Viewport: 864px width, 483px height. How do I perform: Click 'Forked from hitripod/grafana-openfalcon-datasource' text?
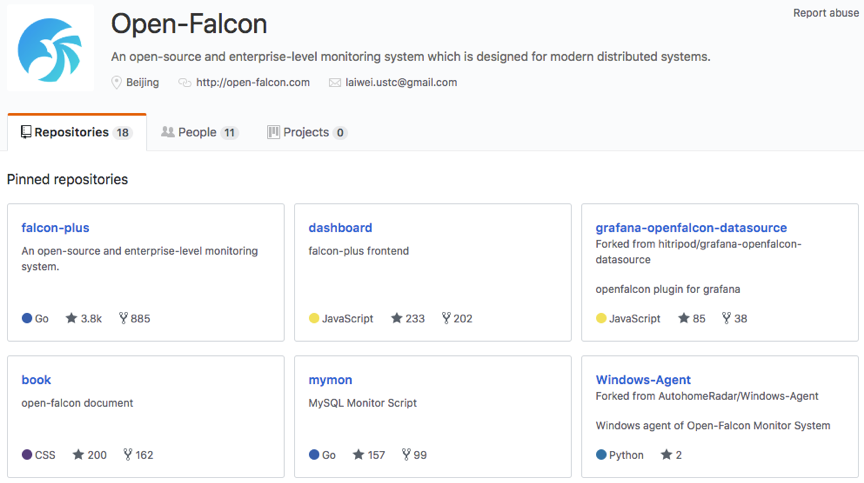698,252
